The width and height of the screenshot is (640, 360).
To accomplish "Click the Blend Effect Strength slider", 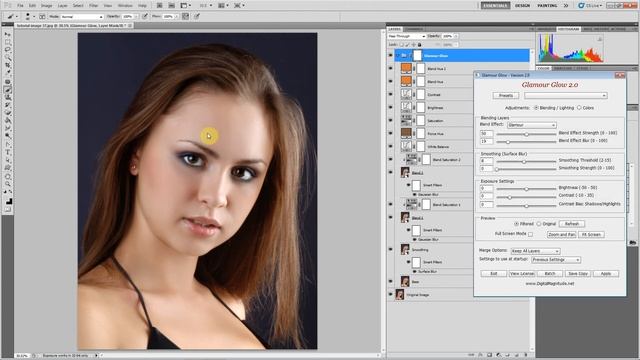I will (526, 134).
